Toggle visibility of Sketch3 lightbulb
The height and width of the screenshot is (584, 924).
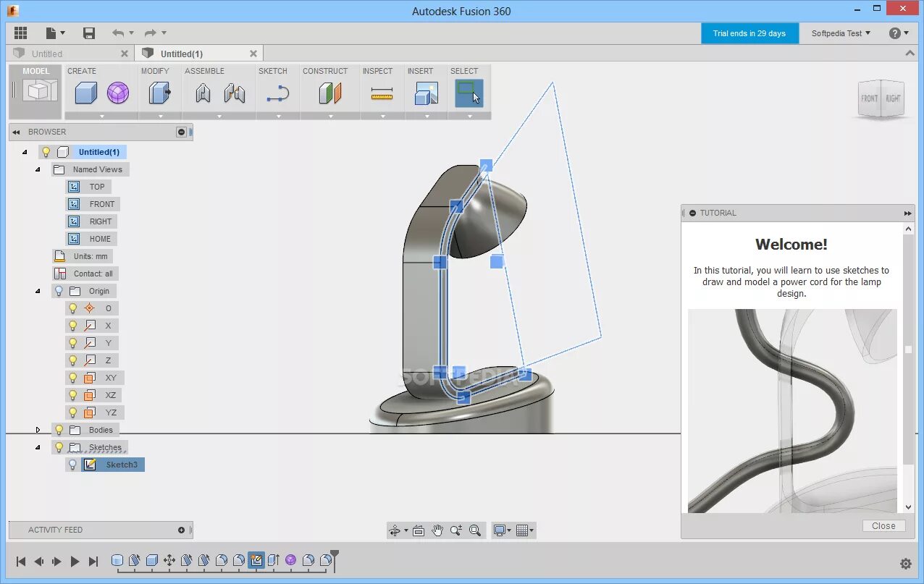[x=72, y=465]
